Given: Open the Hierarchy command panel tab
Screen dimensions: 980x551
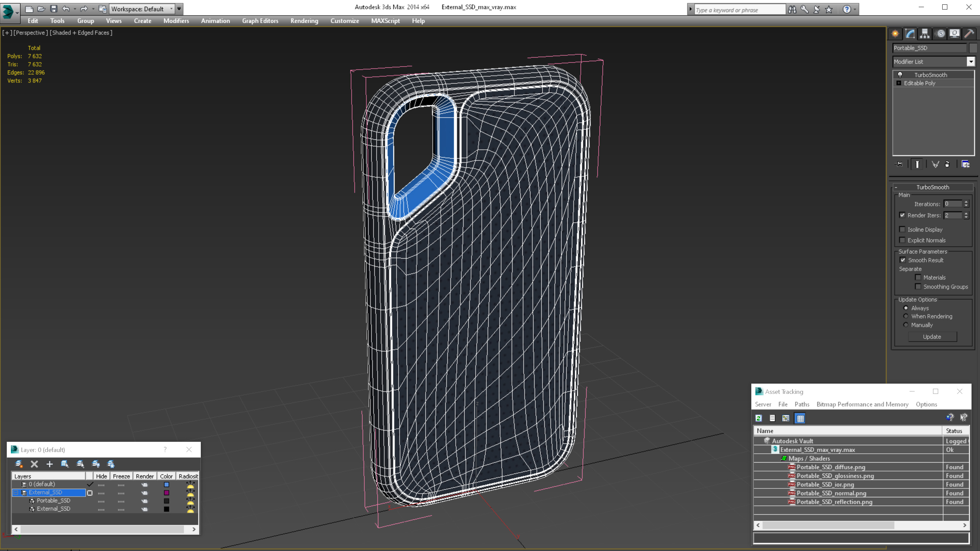Looking at the screenshot, I should pyautogui.click(x=925, y=33).
